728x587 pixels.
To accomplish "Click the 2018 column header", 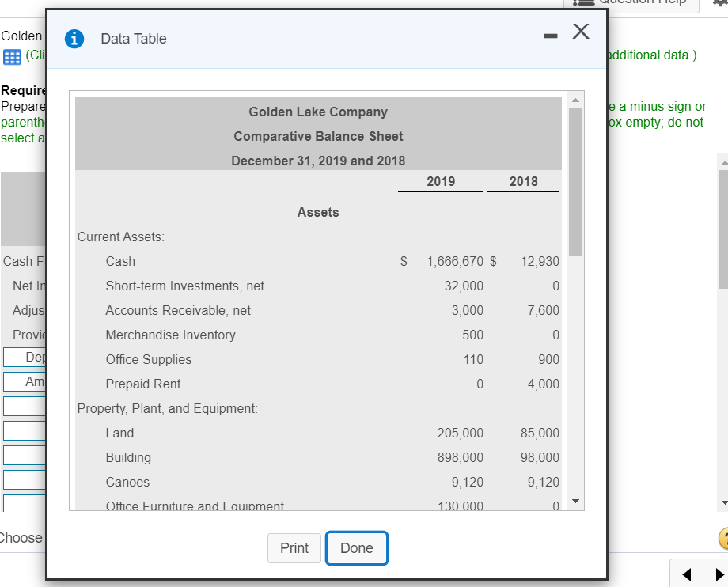I will click(523, 181).
